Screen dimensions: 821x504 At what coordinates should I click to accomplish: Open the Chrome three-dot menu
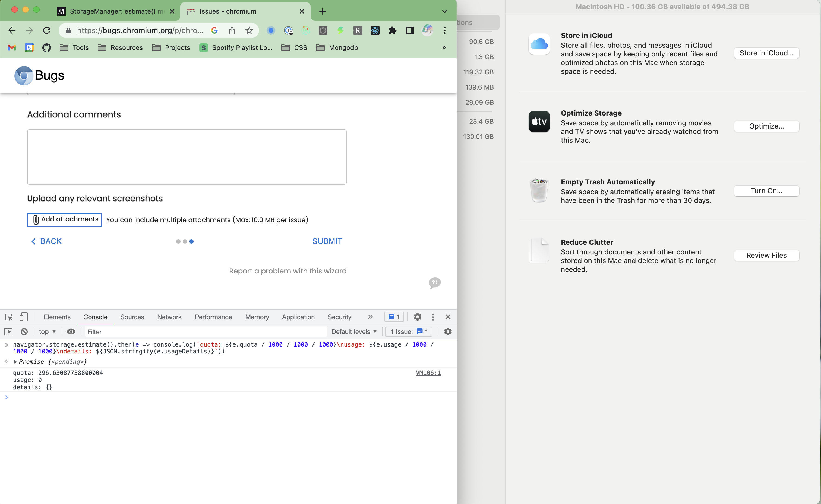(445, 30)
